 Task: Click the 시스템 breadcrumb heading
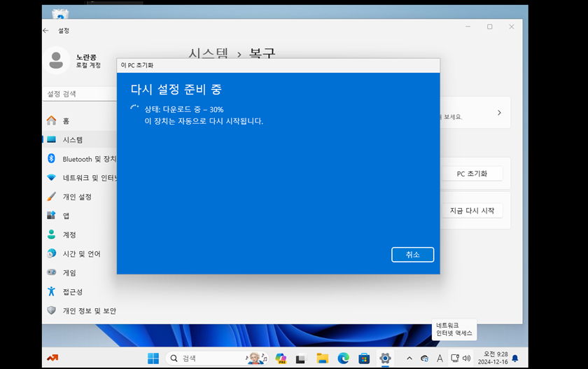(x=208, y=53)
